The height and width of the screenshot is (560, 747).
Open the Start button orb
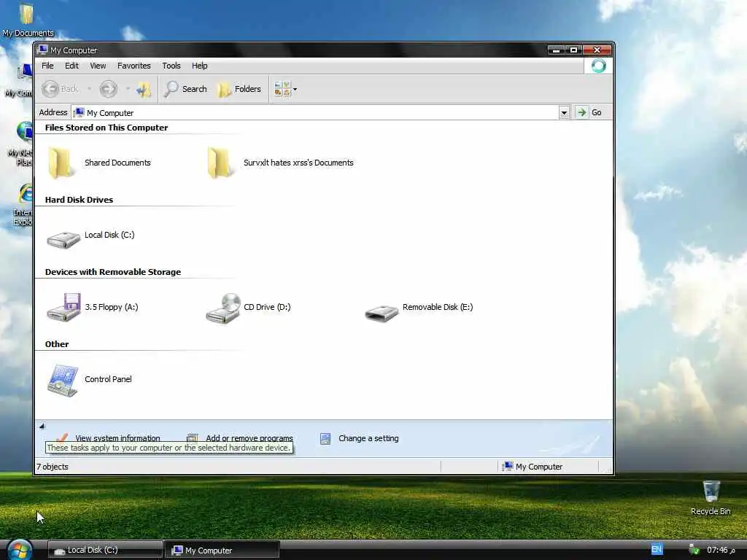20,550
